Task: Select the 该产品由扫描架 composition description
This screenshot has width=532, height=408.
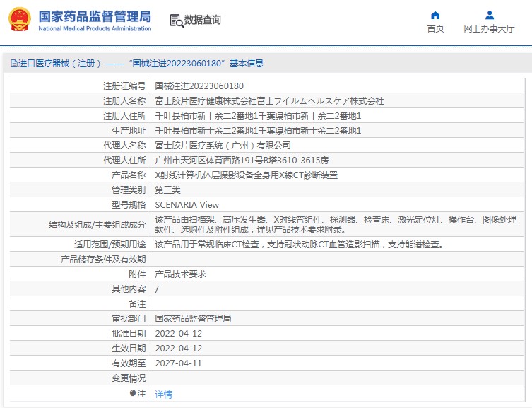Action: click(336, 225)
